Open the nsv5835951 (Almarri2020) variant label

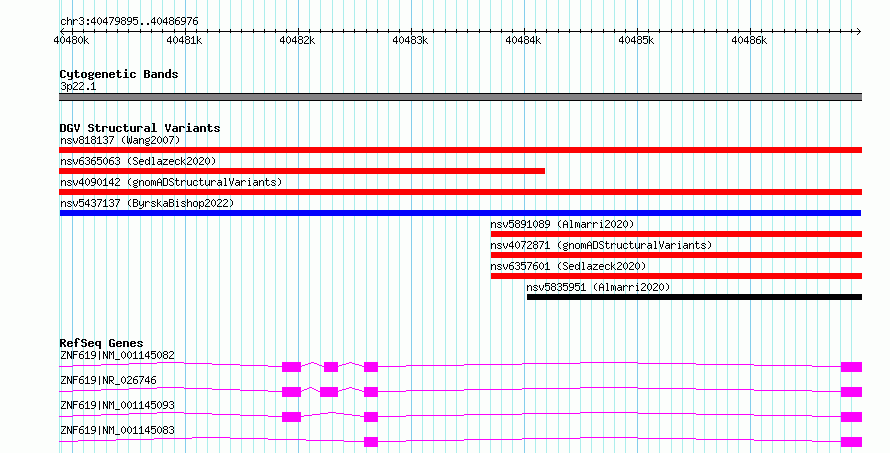598,287
